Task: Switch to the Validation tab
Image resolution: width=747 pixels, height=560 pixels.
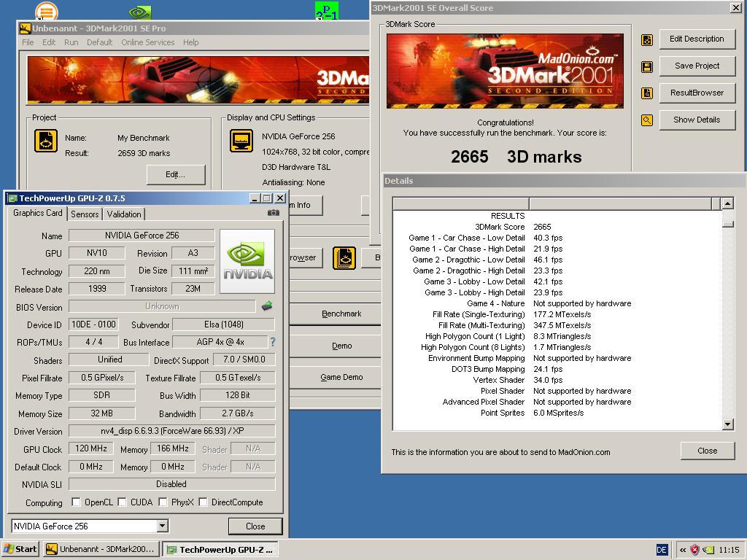Action: (x=124, y=214)
